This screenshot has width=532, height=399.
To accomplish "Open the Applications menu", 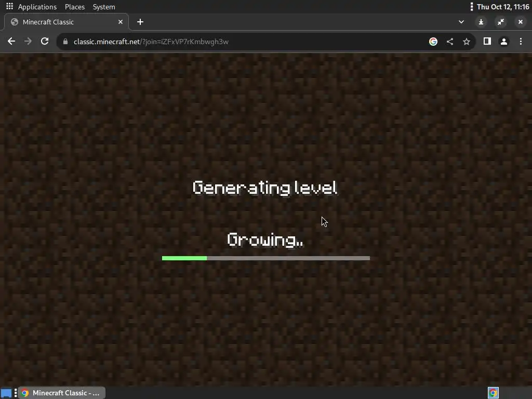I will coord(37,7).
